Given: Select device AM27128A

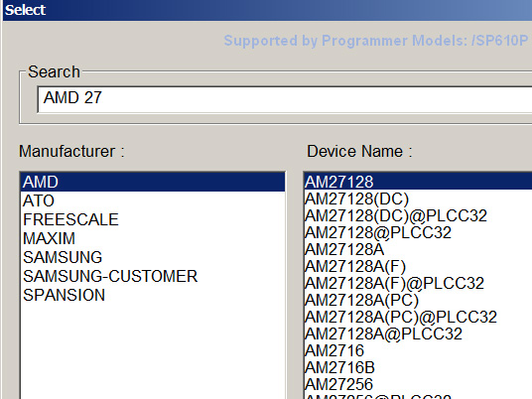Looking at the screenshot, I should pyautogui.click(x=418, y=249).
